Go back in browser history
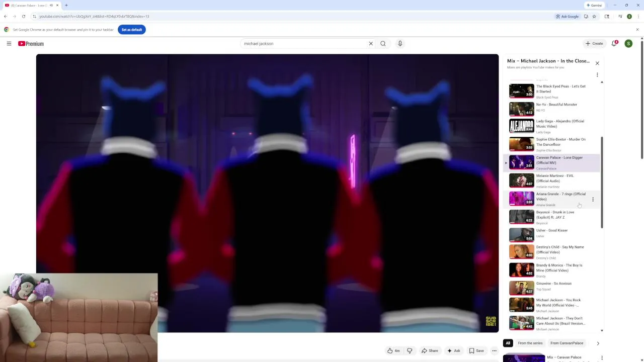Screen dimensions: 644x362 pos(6,17)
